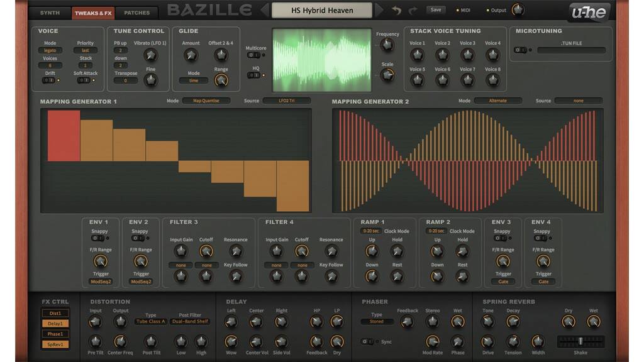Image resolution: width=644 pixels, height=362 pixels.
Task: Click the oscilloscope Frequency knob
Action: pos(387,45)
